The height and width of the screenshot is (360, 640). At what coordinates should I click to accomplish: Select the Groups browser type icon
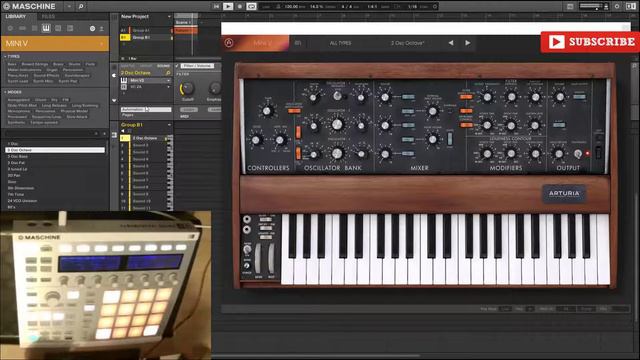(x=22, y=28)
